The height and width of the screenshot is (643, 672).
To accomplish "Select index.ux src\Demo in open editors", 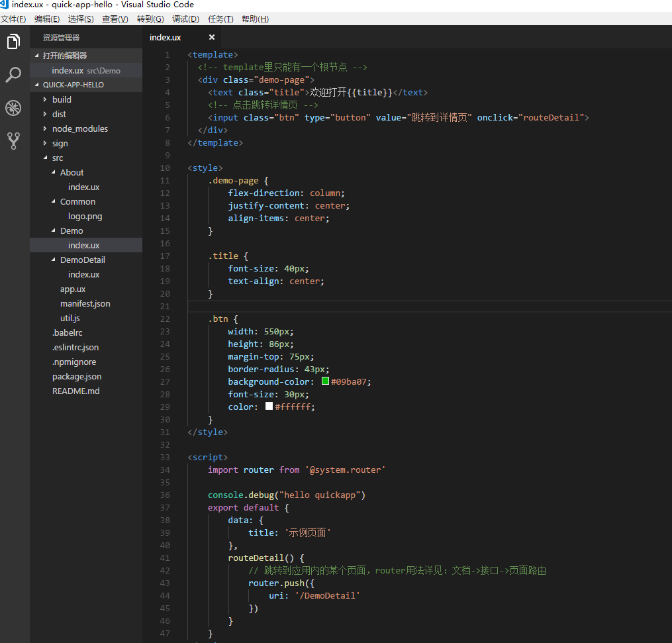I will [x=85, y=70].
